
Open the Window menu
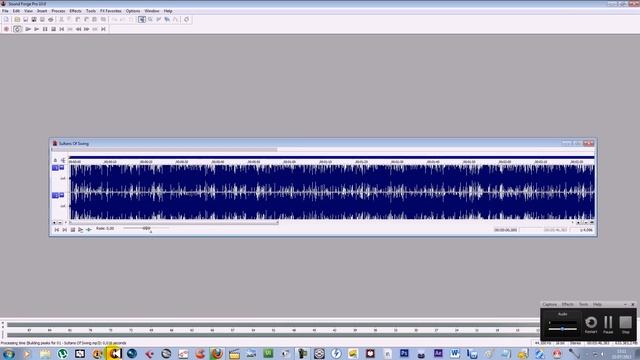pyautogui.click(x=152, y=11)
